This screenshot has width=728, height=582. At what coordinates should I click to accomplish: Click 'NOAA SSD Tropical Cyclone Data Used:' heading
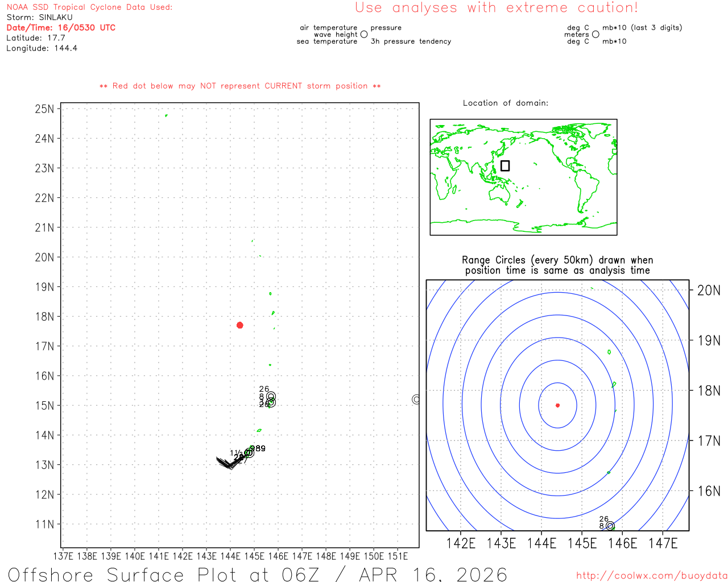[x=89, y=7]
